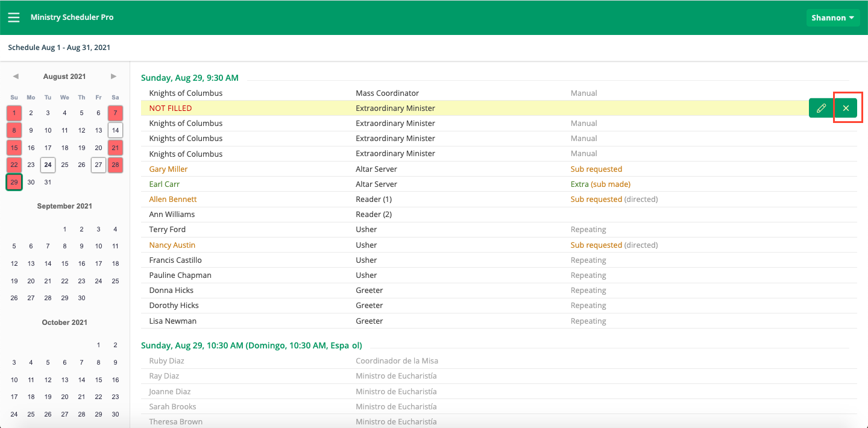Click the pencil edit icon on NOT FILLED row
868x428 pixels.
tap(821, 108)
